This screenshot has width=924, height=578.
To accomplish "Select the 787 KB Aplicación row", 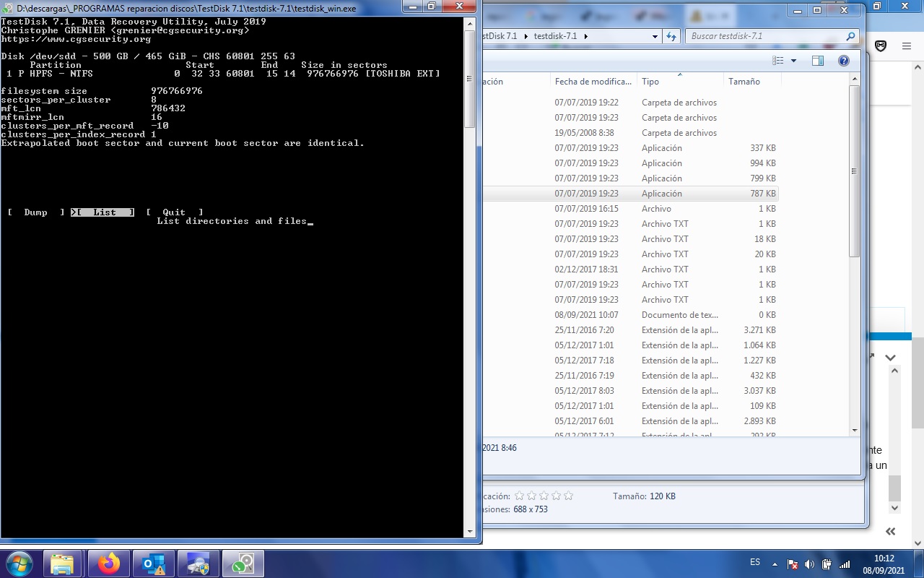I will pyautogui.click(x=630, y=194).
